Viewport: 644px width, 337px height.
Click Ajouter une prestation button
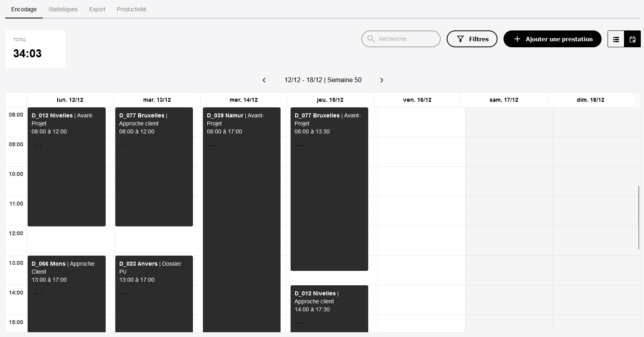tap(552, 39)
